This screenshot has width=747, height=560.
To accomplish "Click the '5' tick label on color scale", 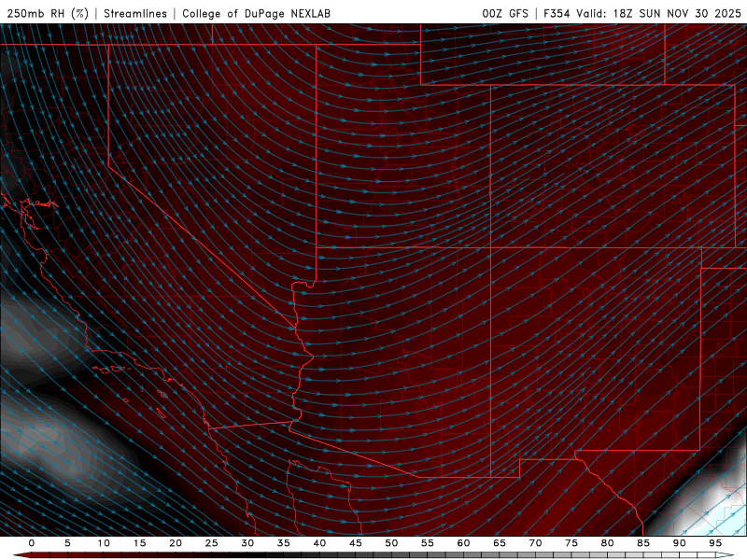I will pyautogui.click(x=67, y=543).
